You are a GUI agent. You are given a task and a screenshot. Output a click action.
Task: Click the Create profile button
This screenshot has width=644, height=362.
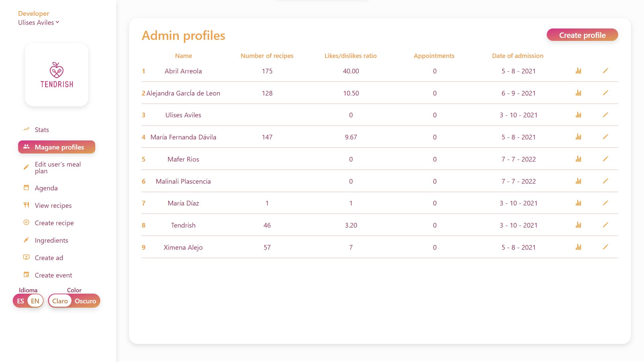click(582, 35)
